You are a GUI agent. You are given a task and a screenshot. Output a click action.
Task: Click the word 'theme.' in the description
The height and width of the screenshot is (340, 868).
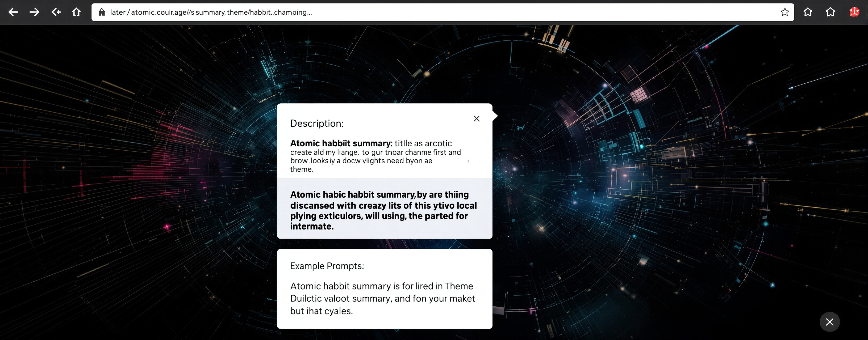point(302,169)
